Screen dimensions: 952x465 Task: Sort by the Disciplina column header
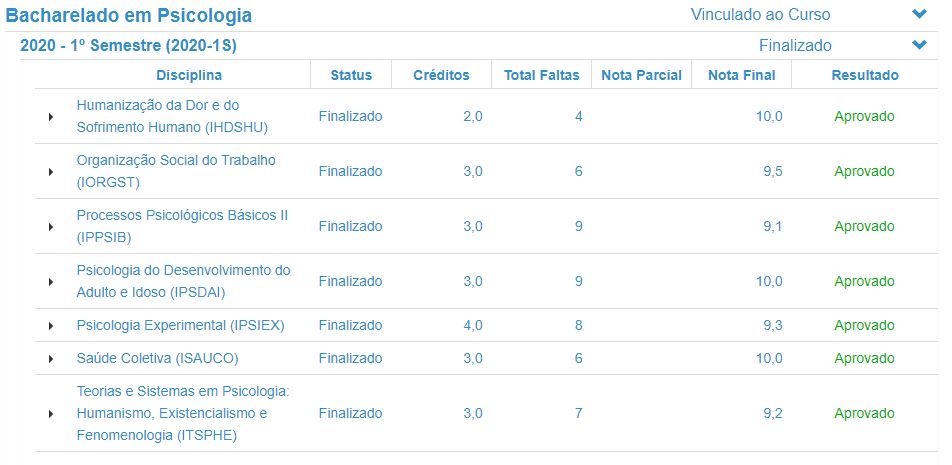click(189, 75)
